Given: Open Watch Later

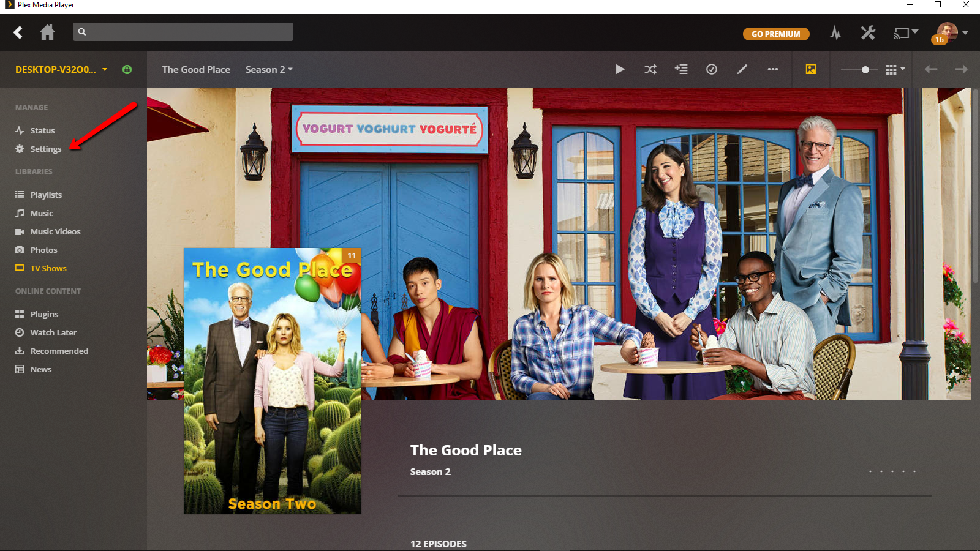Looking at the screenshot, I should pyautogui.click(x=53, y=332).
